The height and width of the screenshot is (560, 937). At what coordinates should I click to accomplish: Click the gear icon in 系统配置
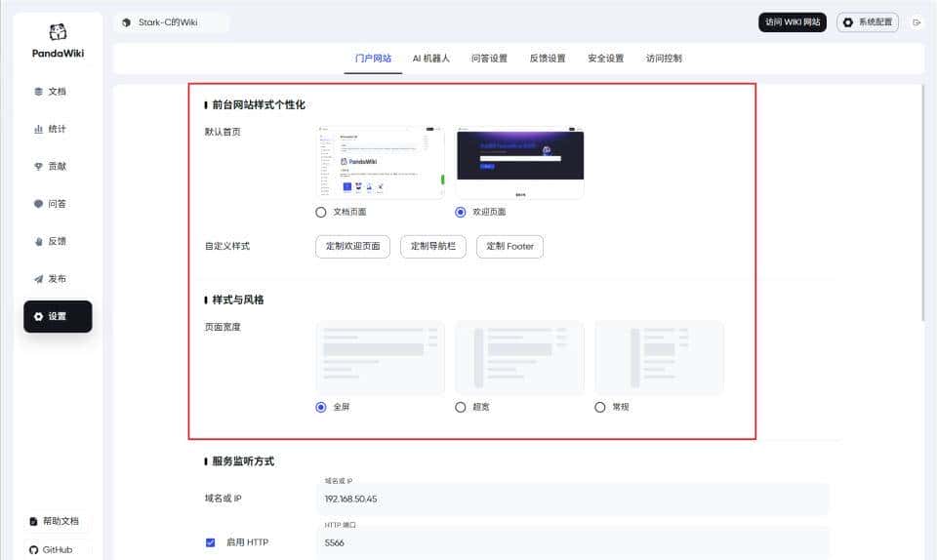[848, 22]
